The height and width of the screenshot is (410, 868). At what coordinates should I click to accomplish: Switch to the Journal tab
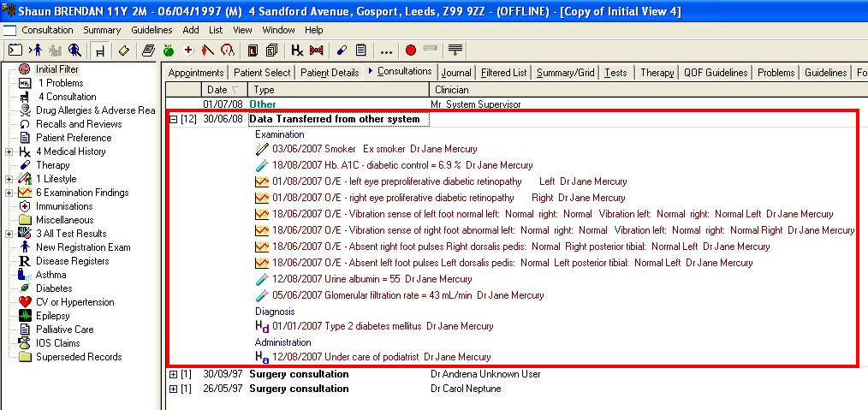click(x=457, y=73)
